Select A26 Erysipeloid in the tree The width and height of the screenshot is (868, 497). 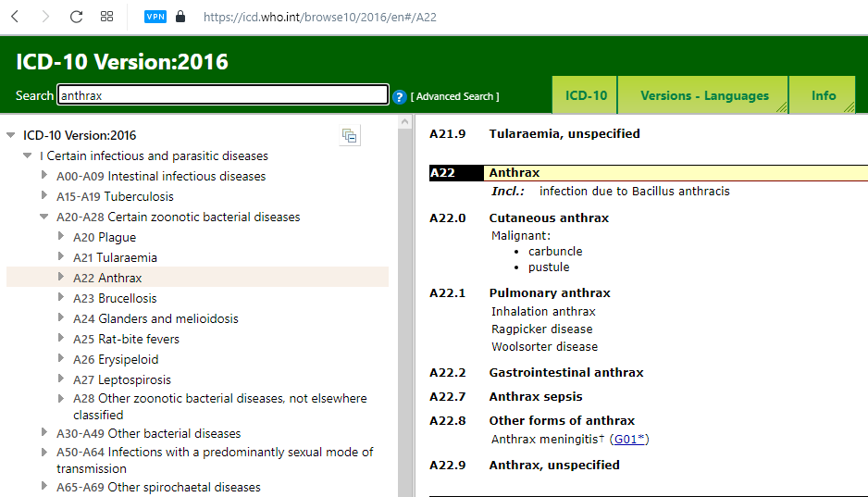pyautogui.click(x=116, y=359)
